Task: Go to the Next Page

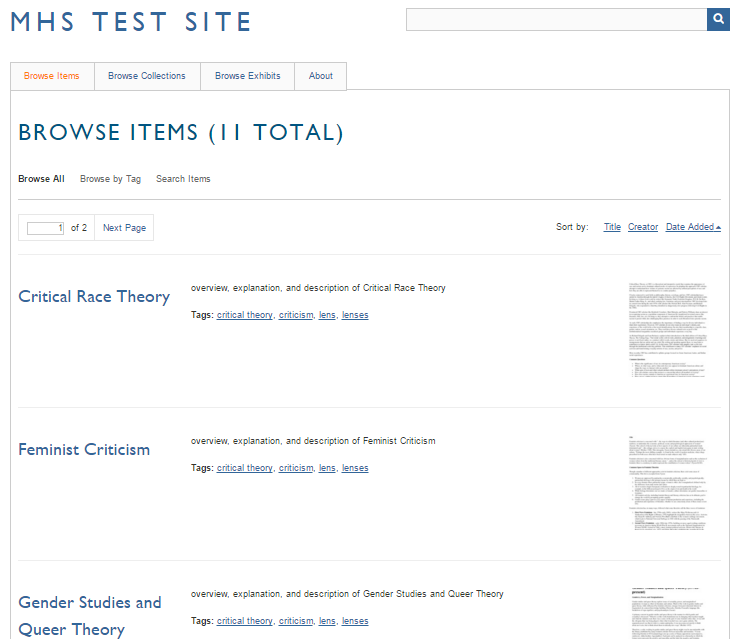Action: point(124,228)
